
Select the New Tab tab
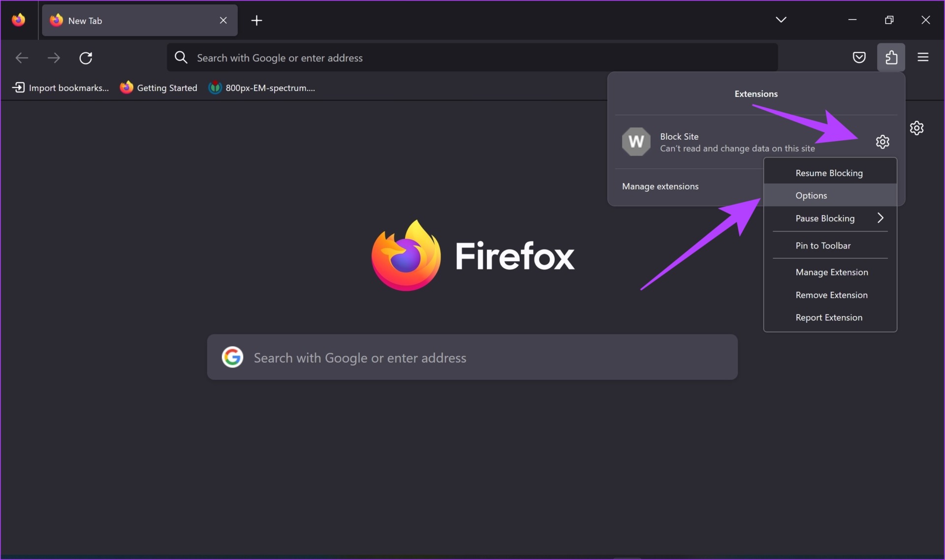point(139,20)
